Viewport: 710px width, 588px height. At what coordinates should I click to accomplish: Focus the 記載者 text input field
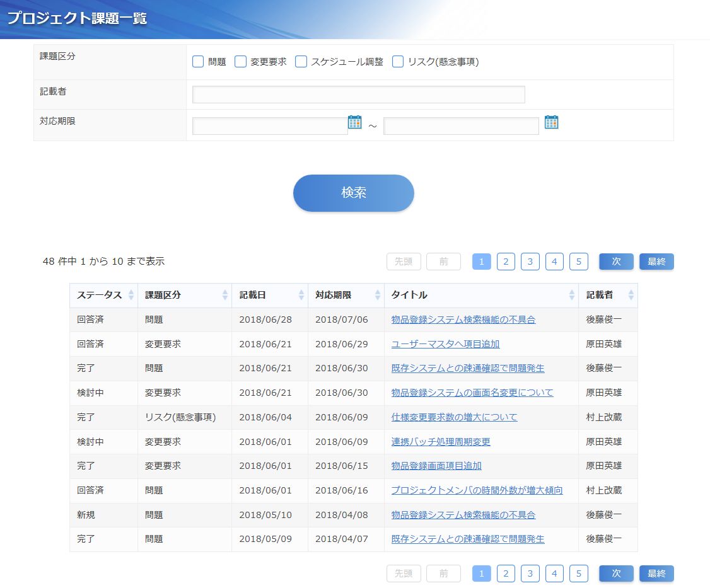point(358,95)
